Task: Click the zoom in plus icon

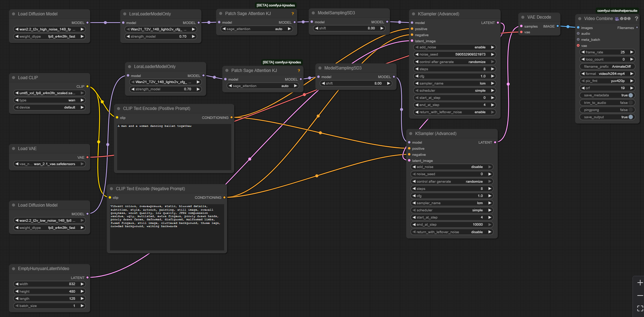Action: [640, 283]
